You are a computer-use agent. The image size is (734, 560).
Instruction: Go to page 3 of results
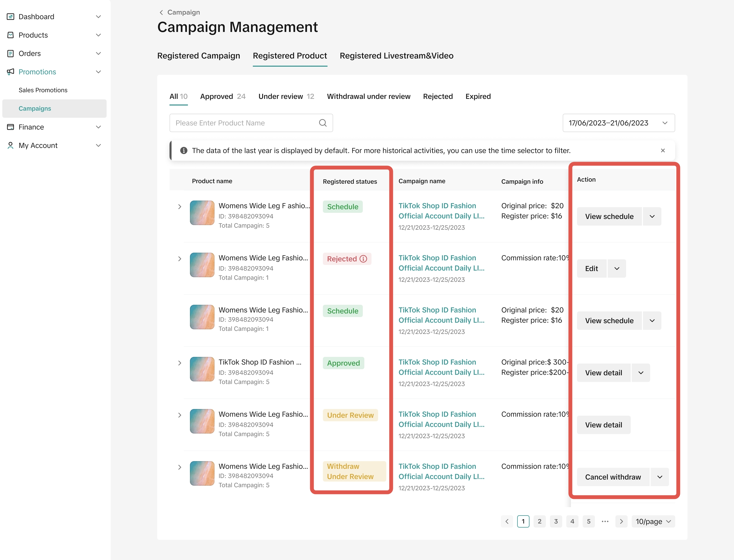click(x=556, y=521)
